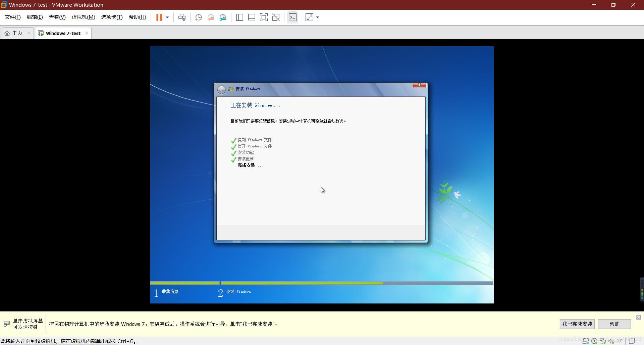Take a snapshot of this virtual machine
Screen dimensions: 644x345
point(199,17)
